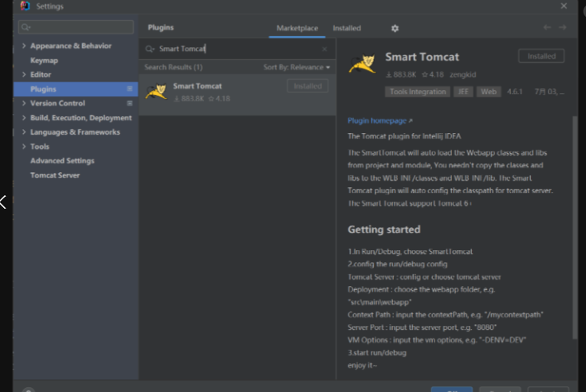Expand the Languages & Frameworks node
Screen dimensions: 586x392
click(x=24, y=131)
